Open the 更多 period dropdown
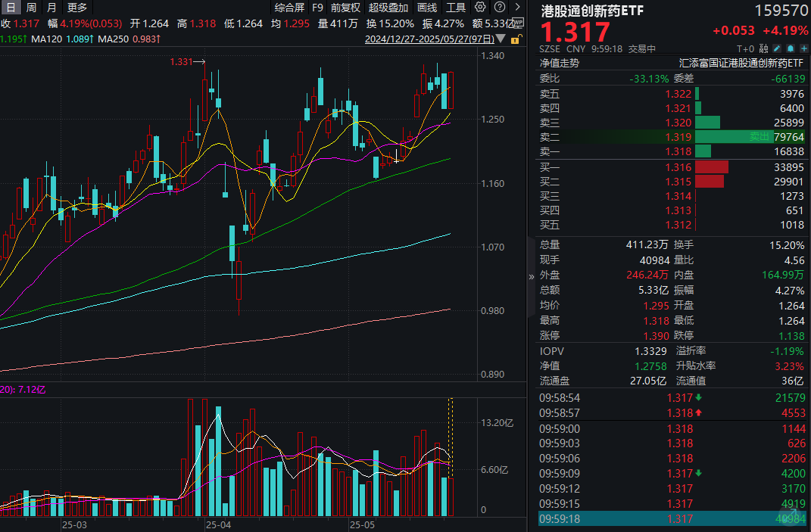Screen dimensions: 811x532 [79, 7]
